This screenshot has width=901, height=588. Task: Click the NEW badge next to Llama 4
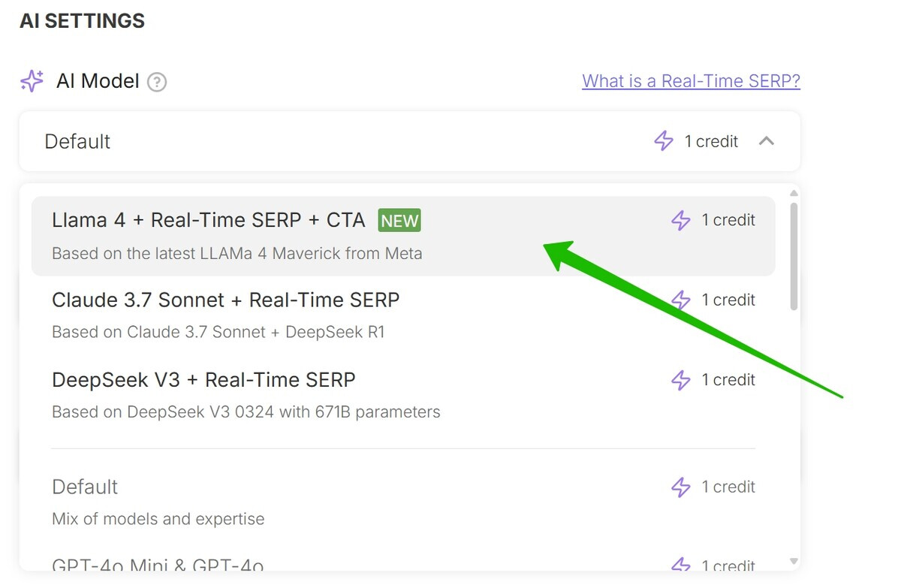pos(399,221)
